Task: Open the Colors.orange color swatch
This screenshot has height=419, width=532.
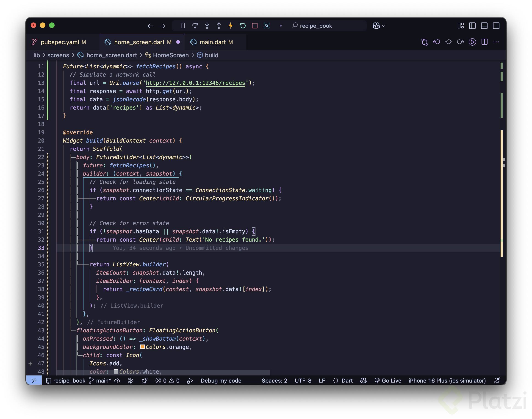Action: (142, 347)
